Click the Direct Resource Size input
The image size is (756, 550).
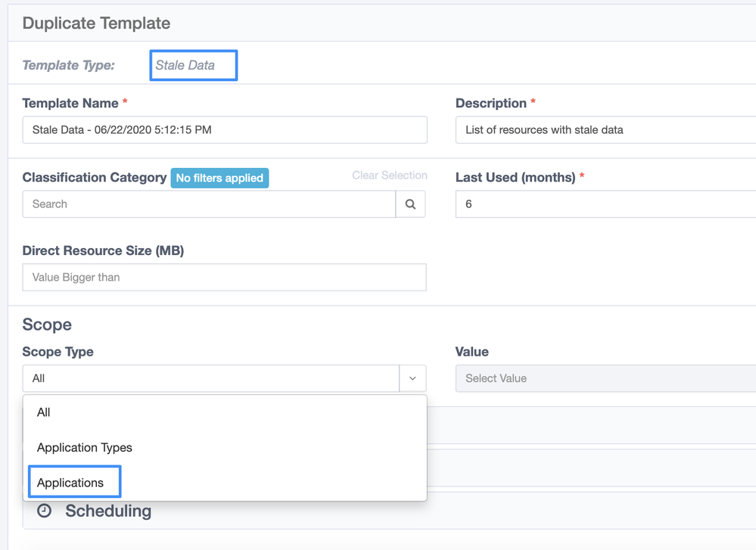[x=225, y=278]
